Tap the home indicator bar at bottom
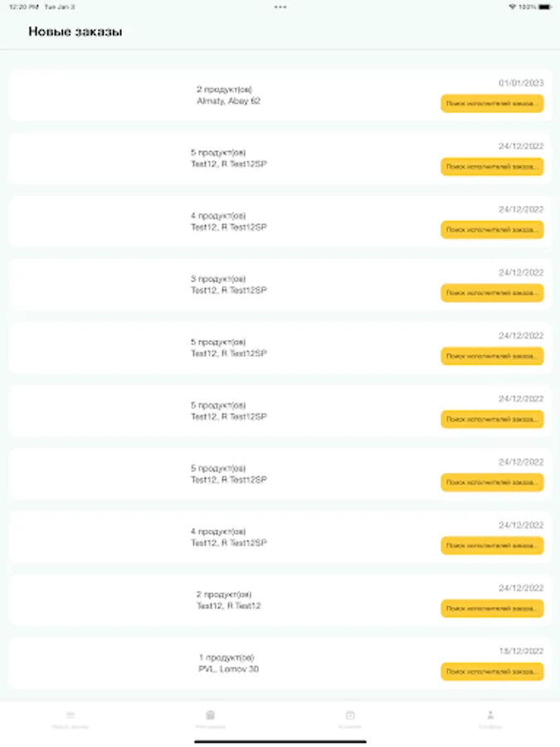The width and height of the screenshot is (560, 747). click(x=280, y=741)
